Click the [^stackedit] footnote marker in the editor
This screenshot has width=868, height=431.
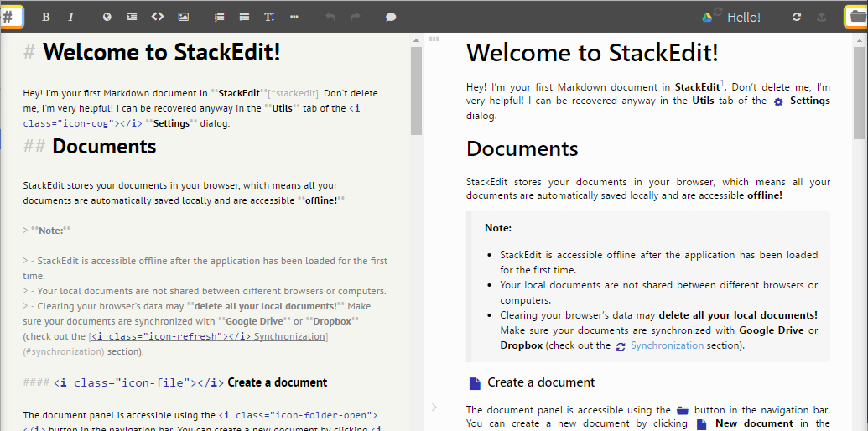click(293, 93)
